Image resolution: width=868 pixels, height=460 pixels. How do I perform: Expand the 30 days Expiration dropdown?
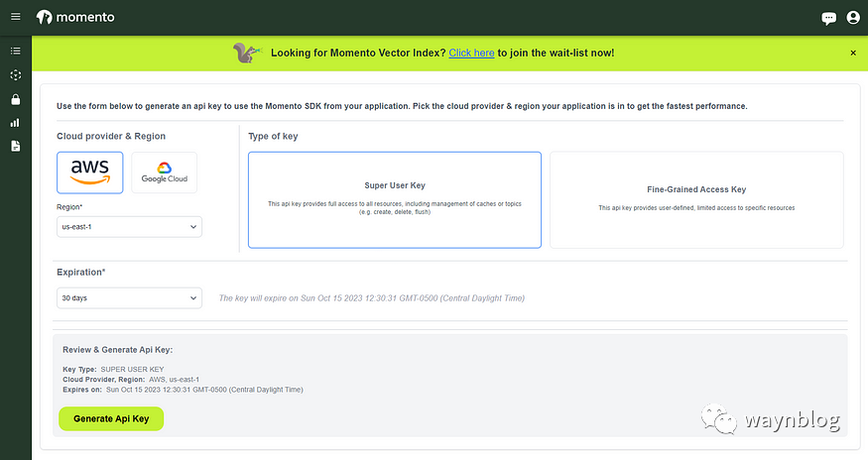point(129,297)
